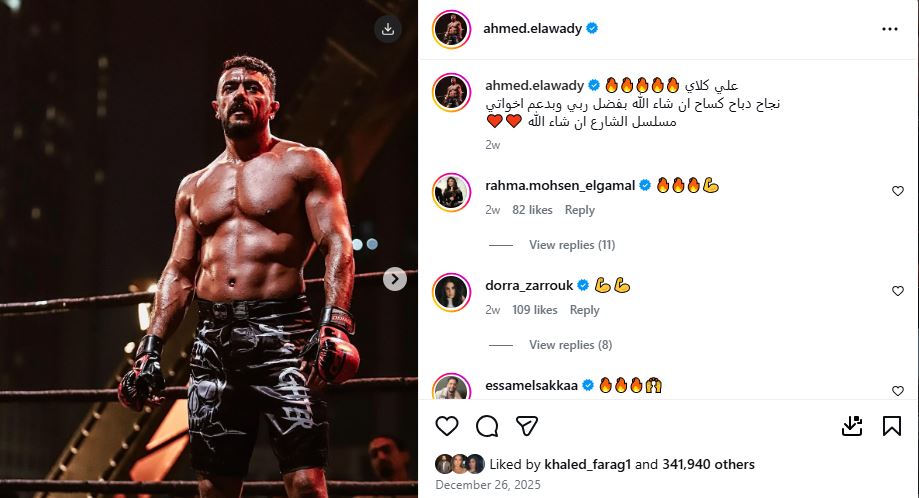Open the three-dot more options menu
Screen dimensions: 919x498
[x=889, y=29]
